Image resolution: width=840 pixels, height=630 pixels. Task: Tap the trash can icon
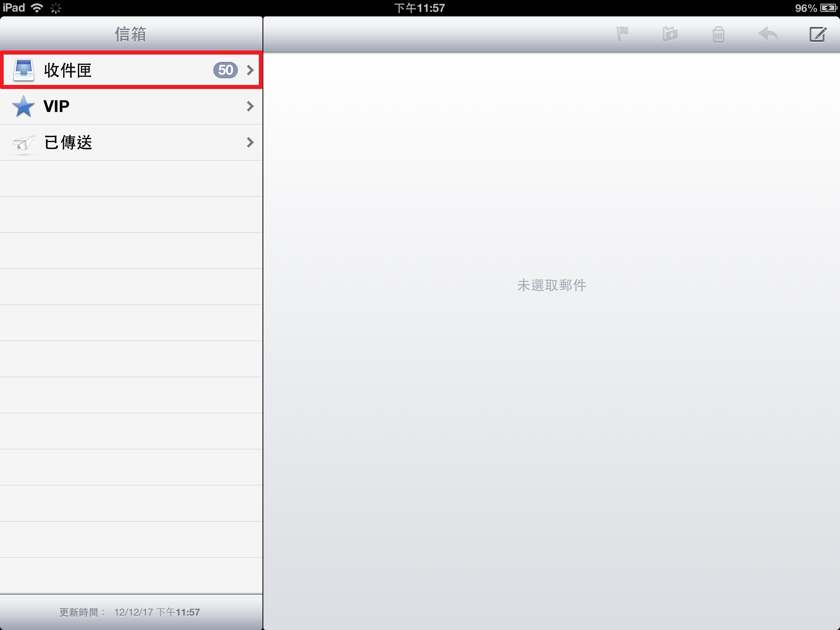click(718, 34)
